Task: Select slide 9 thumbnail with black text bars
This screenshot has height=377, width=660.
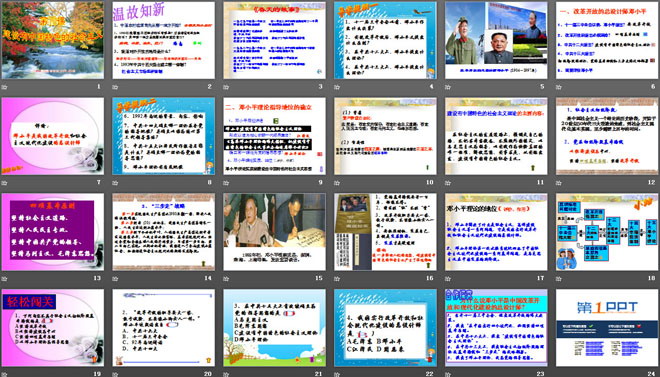Action: click(x=274, y=136)
